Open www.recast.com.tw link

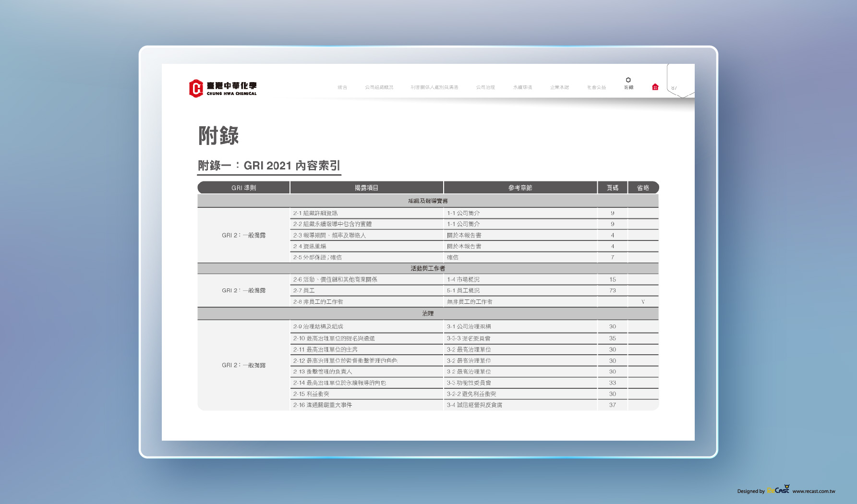point(813,491)
